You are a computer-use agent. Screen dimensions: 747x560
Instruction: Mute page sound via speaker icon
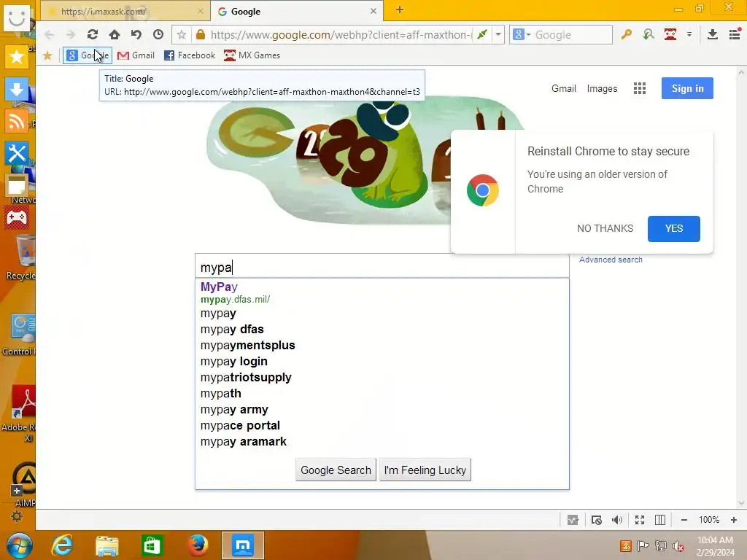pos(617,520)
